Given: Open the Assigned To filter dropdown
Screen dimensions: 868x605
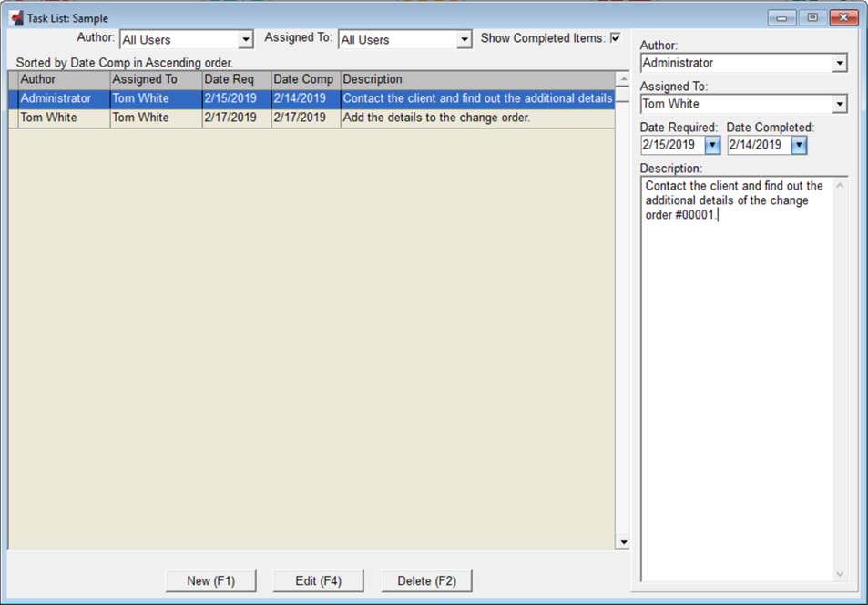Looking at the screenshot, I should pyautogui.click(x=464, y=39).
